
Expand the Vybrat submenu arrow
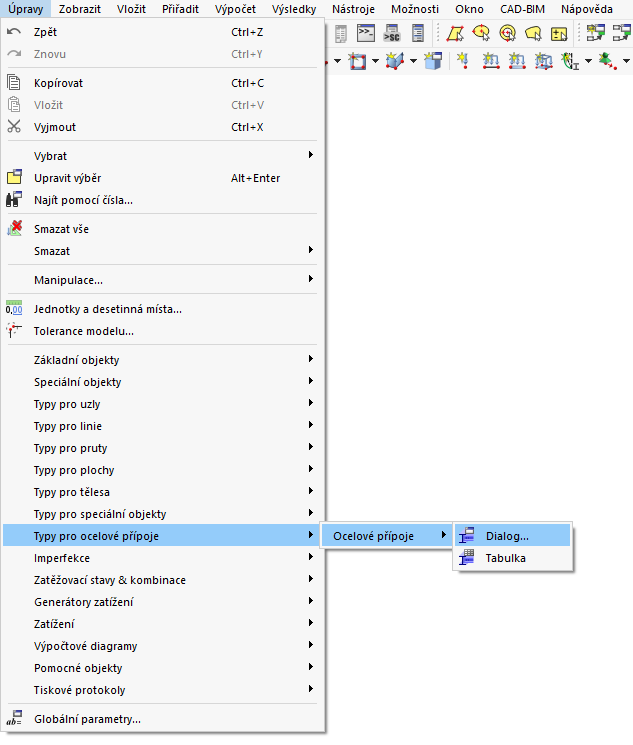coord(311,155)
